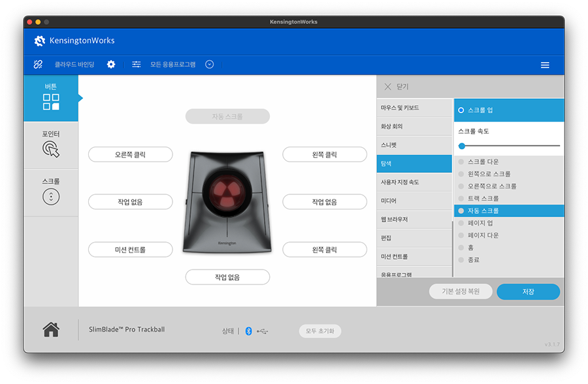Select the 버튼 tab
Viewport: 588px width, 384px height.
(x=51, y=97)
